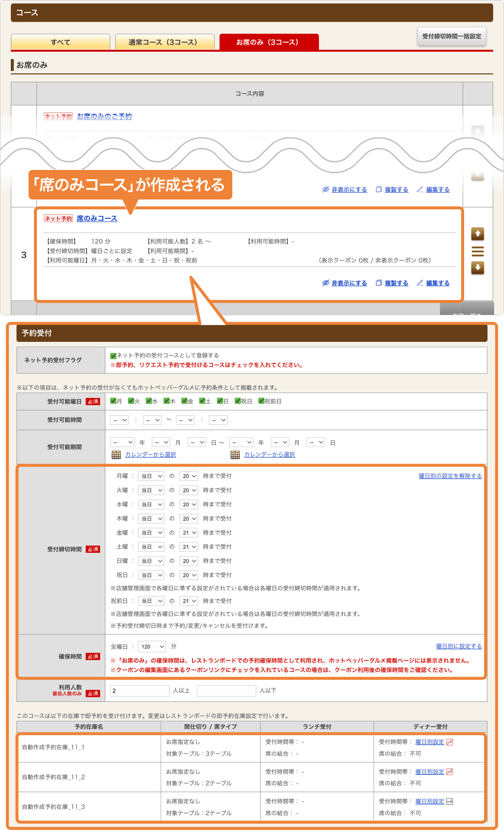Open the 受付可能期間 start year dropdown

click(123, 442)
